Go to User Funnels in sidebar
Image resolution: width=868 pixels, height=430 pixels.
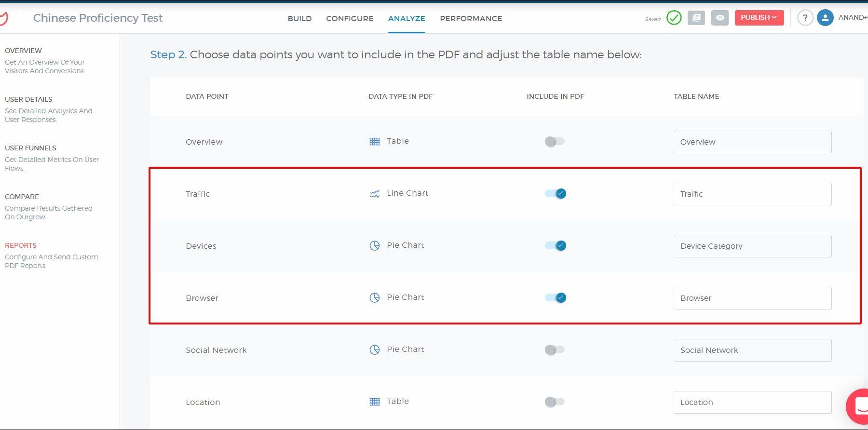(x=30, y=148)
